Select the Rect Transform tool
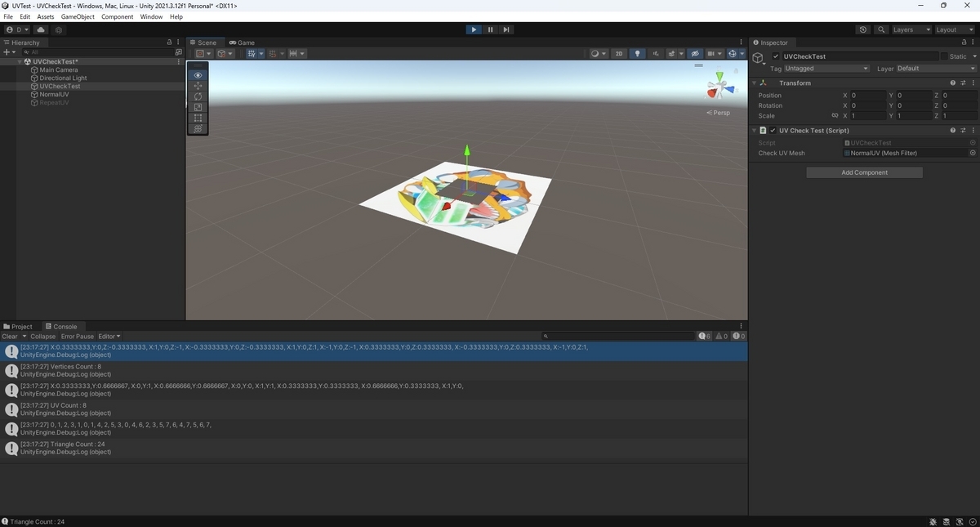Screen dimensions: 980x527 click(x=198, y=117)
